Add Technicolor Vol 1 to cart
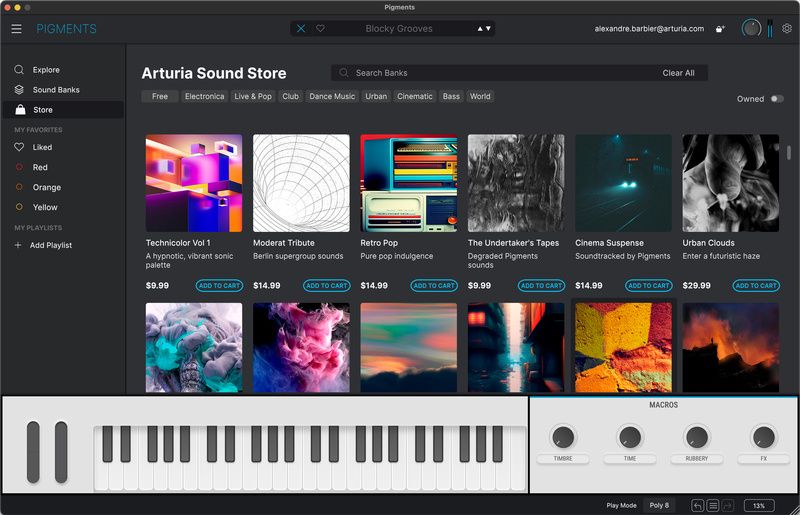The height and width of the screenshot is (515, 800). 219,286
